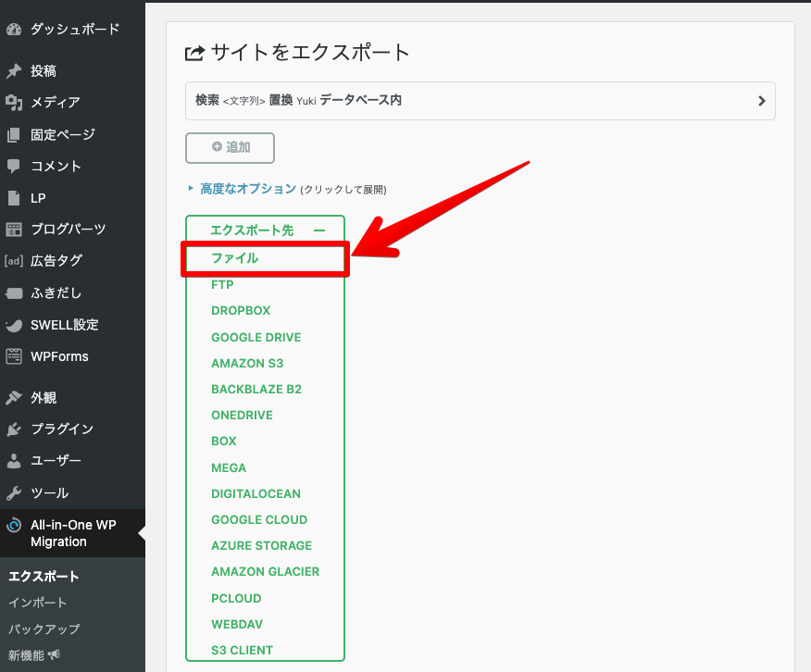Image resolution: width=811 pixels, height=672 pixels.
Task: Click the 追加 button
Action: click(231, 148)
